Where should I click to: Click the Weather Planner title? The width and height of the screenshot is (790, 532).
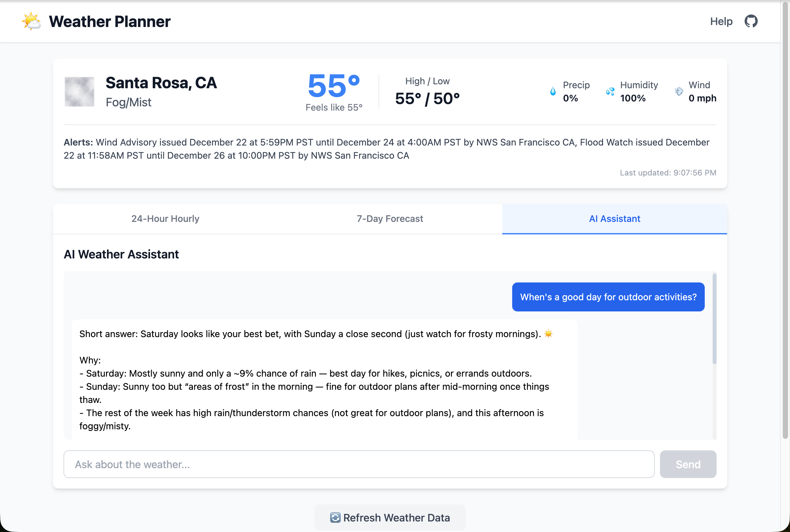pyautogui.click(x=110, y=21)
